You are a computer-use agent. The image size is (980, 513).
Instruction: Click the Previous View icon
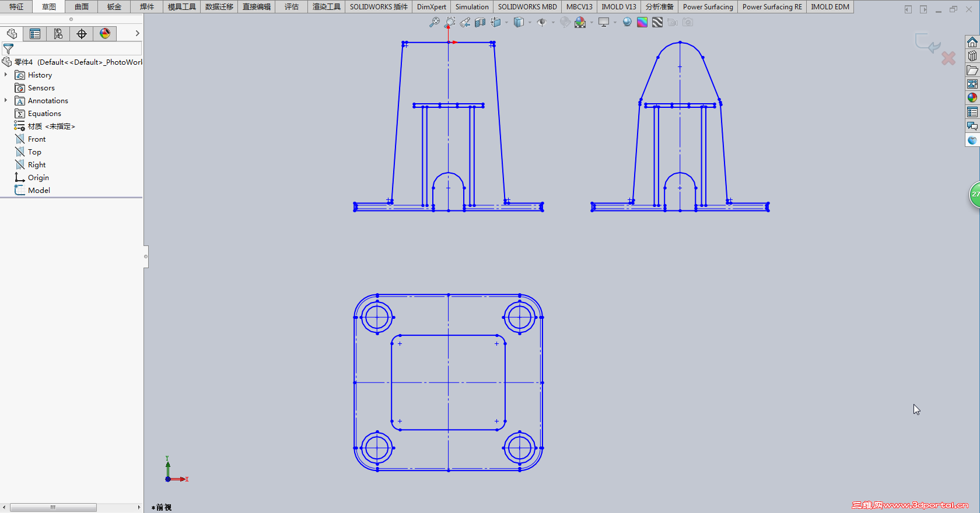click(x=465, y=22)
